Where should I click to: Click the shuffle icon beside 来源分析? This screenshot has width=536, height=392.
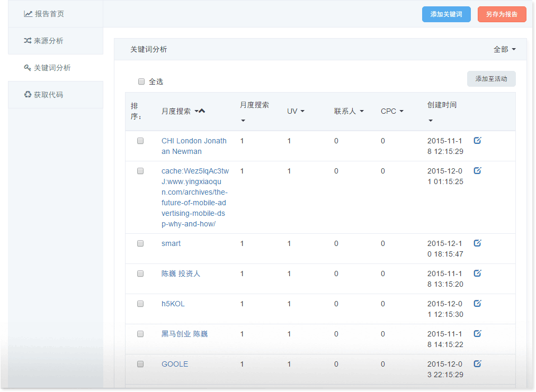coord(28,41)
